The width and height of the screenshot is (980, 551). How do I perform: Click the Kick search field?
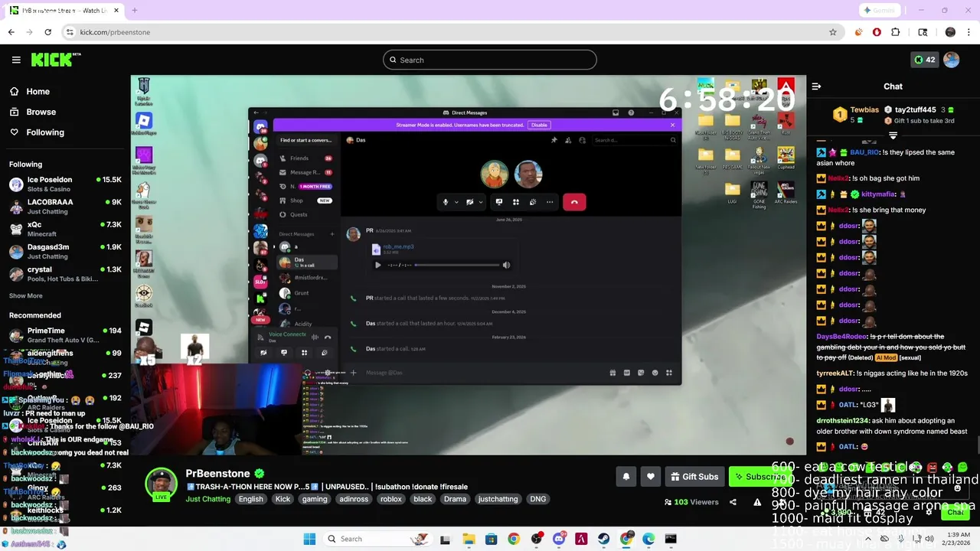490,60
